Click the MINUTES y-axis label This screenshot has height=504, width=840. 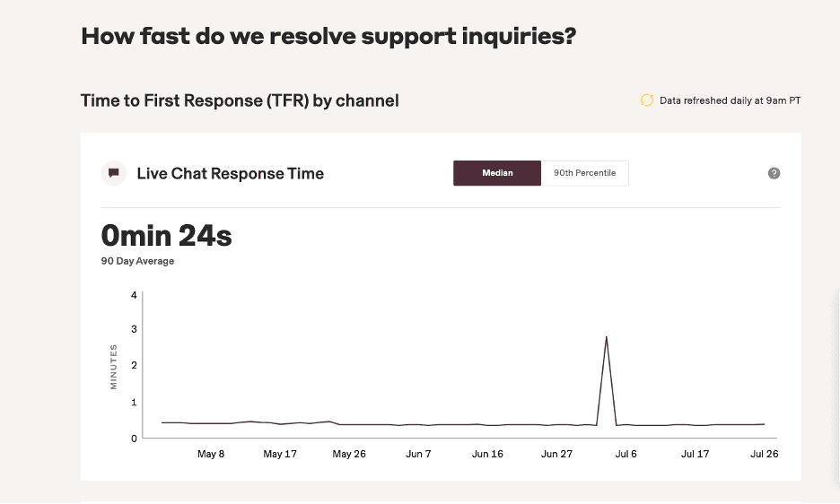[x=114, y=366]
